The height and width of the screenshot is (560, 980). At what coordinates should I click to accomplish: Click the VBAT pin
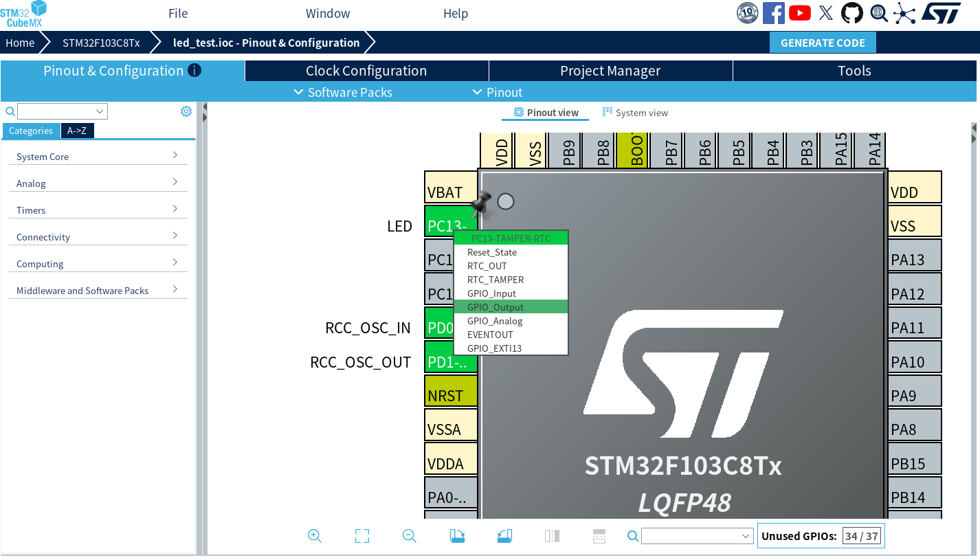(451, 187)
